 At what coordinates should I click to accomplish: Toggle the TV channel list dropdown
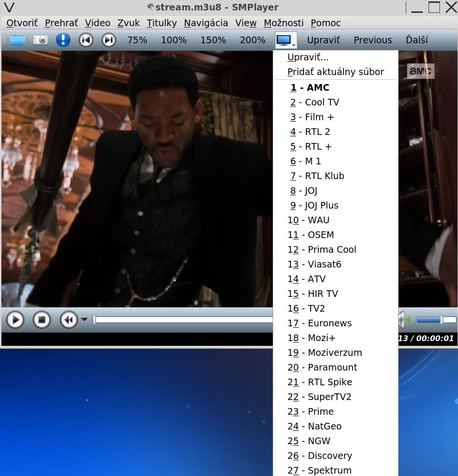click(x=286, y=40)
